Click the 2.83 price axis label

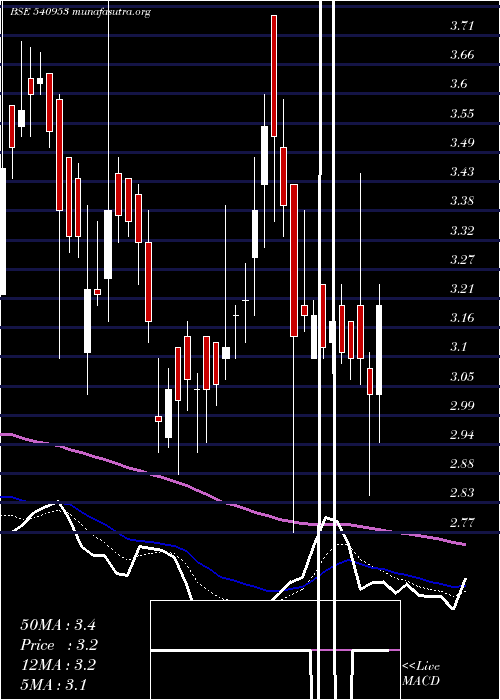462,493
